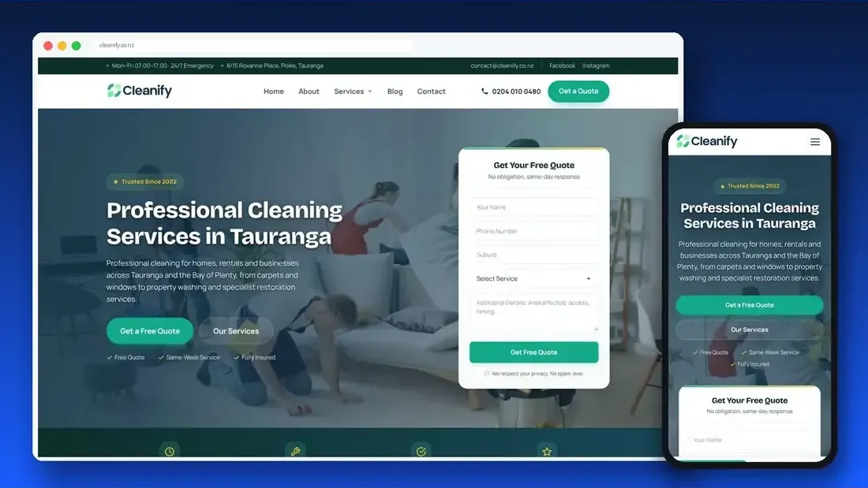
Task: Click the red close window dot
Action: [x=48, y=46]
